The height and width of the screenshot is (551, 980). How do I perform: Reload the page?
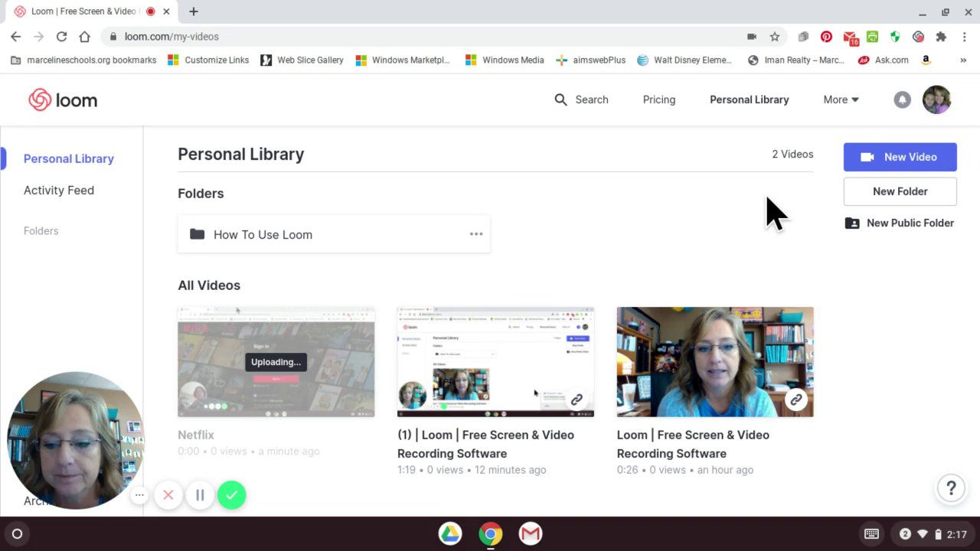[x=61, y=36]
